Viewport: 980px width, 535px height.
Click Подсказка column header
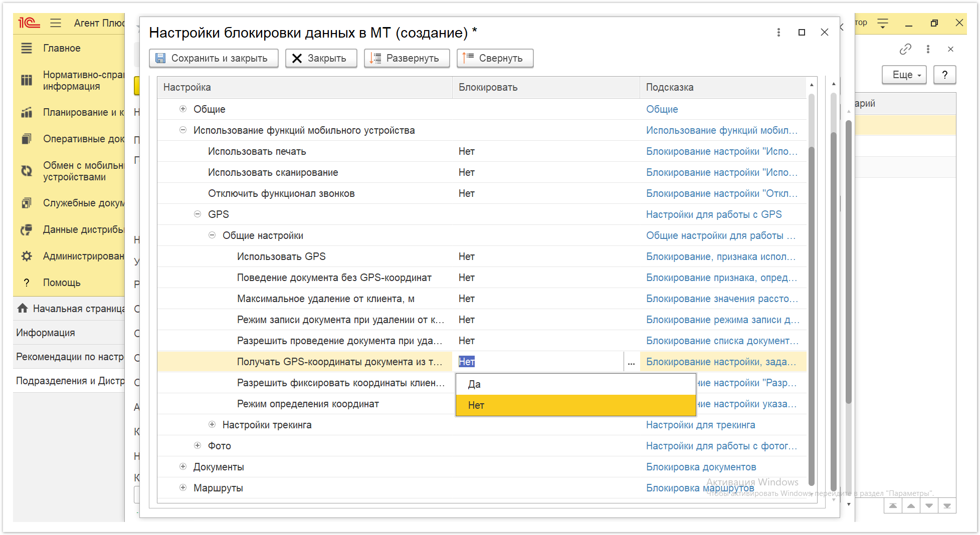pos(723,87)
